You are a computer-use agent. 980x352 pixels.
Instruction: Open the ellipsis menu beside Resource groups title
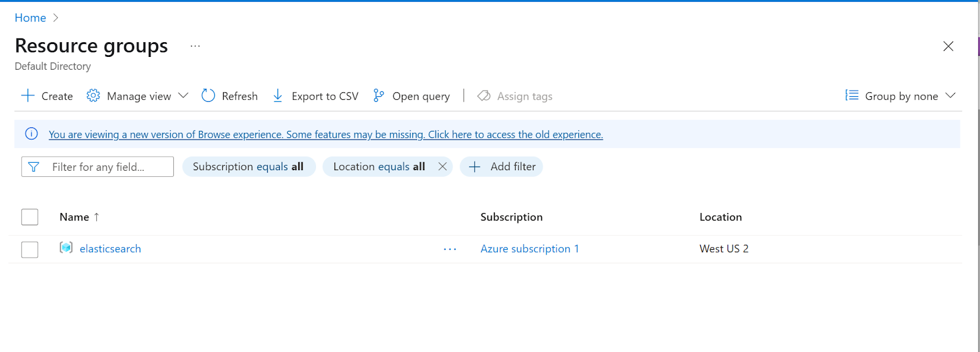(x=195, y=46)
